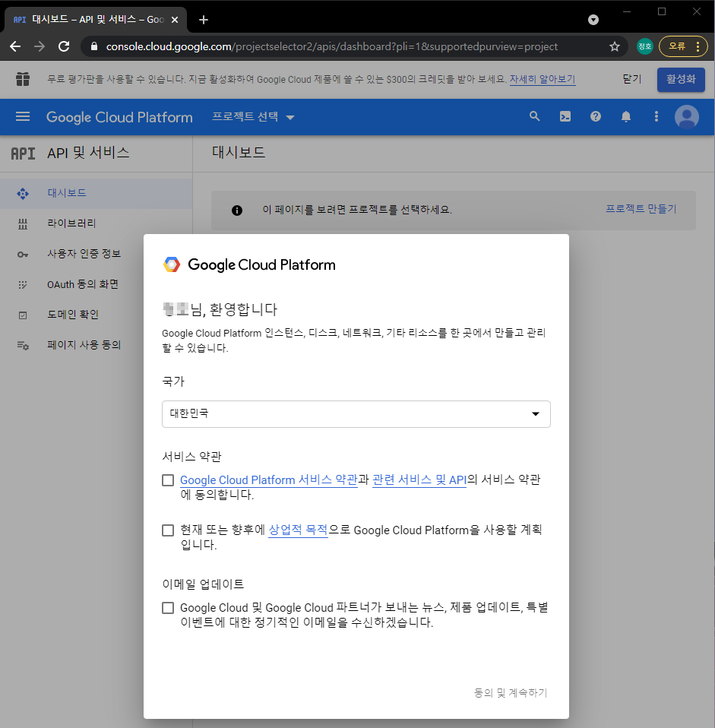Screen dimensions: 715x728
Task: Open 관련 서비스 및 API link
Action: [x=419, y=480]
